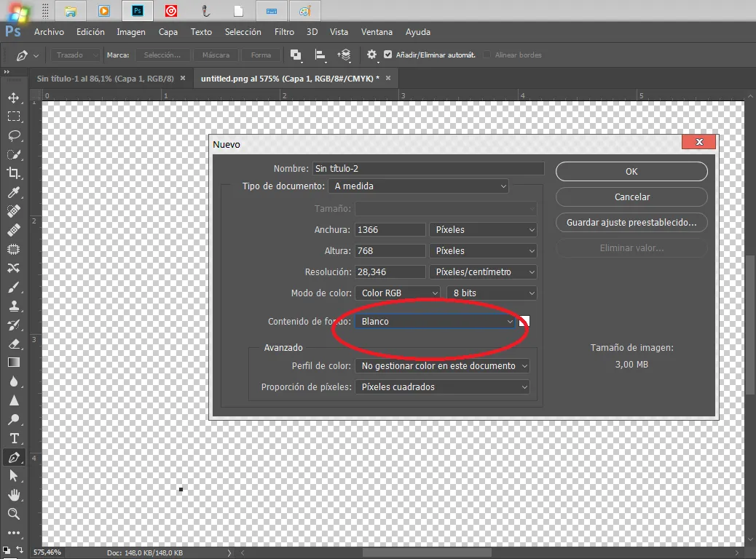The image size is (756, 559).
Task: Click the Nombre field Sin título-2
Action: pos(428,169)
